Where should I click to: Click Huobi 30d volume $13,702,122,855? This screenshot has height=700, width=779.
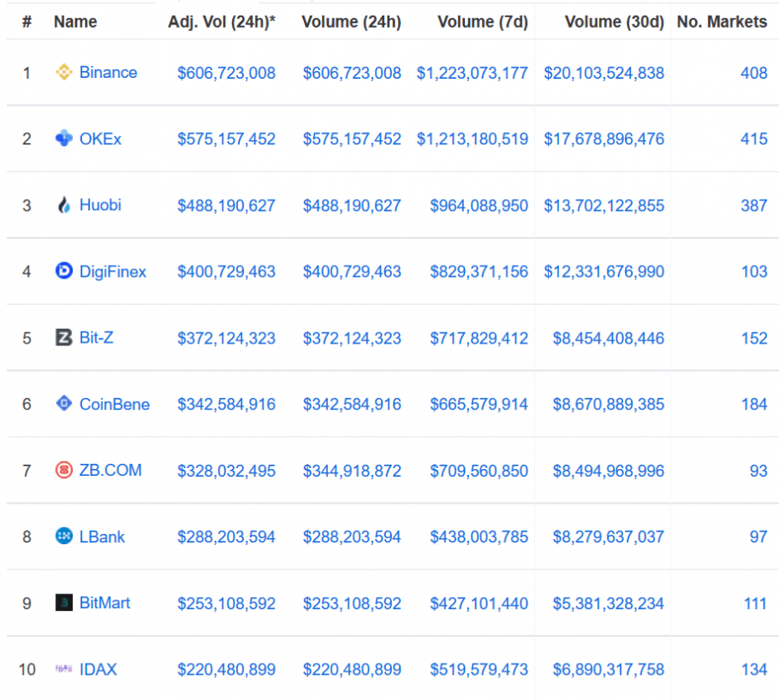pyautogui.click(x=604, y=206)
